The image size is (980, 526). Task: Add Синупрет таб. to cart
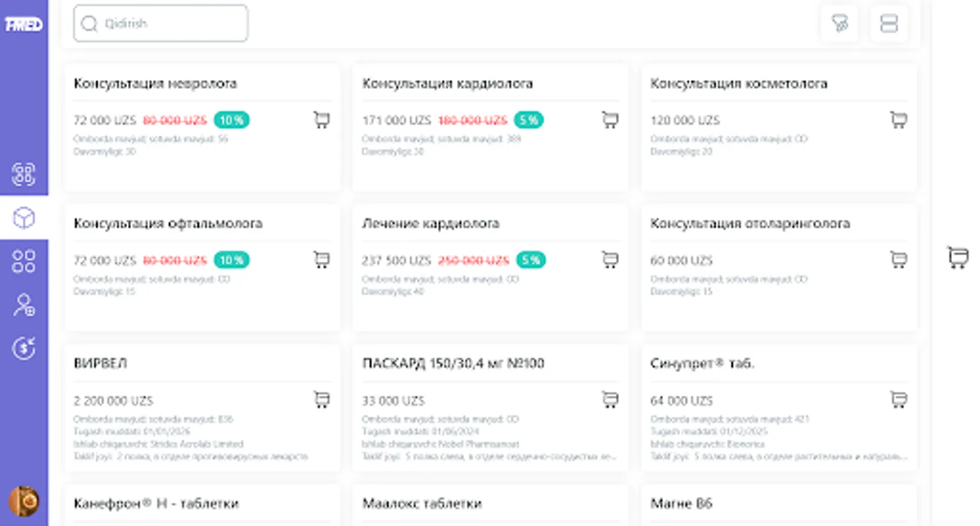899,400
